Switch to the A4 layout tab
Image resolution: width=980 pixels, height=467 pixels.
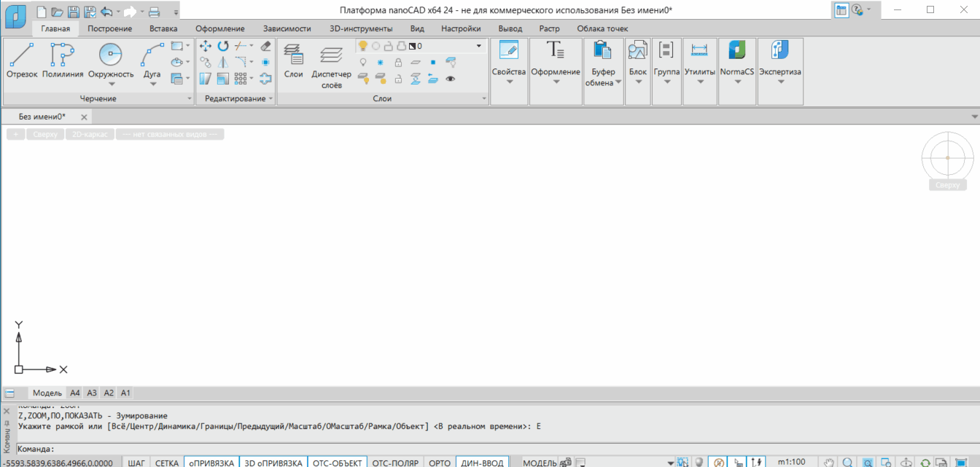point(75,393)
